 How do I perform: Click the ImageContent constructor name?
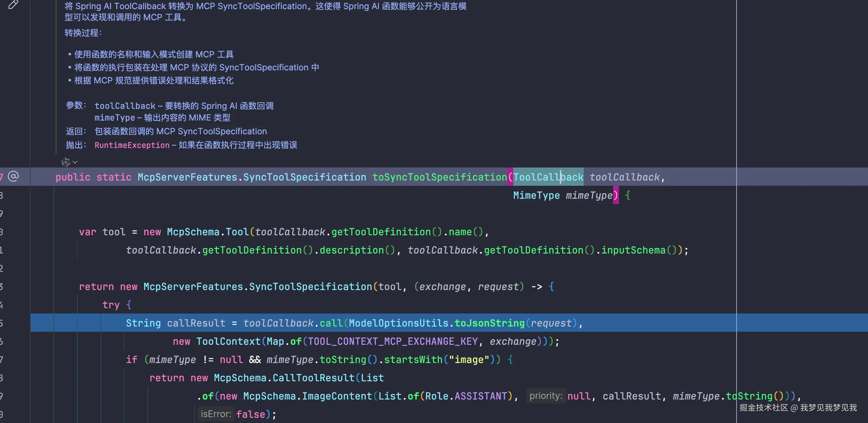337,396
